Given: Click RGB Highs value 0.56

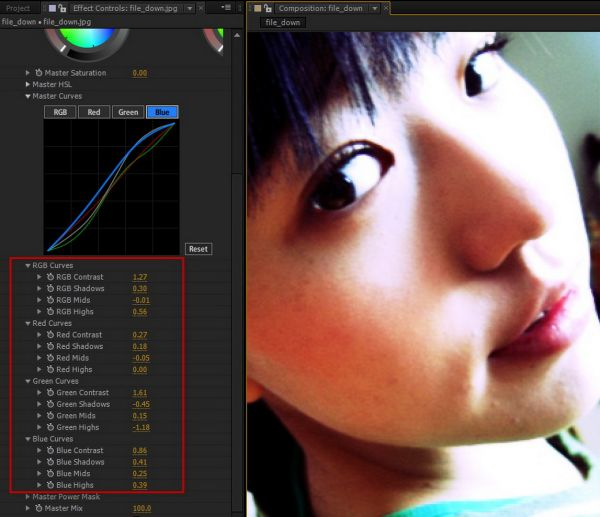Looking at the screenshot, I should pyautogui.click(x=140, y=312).
